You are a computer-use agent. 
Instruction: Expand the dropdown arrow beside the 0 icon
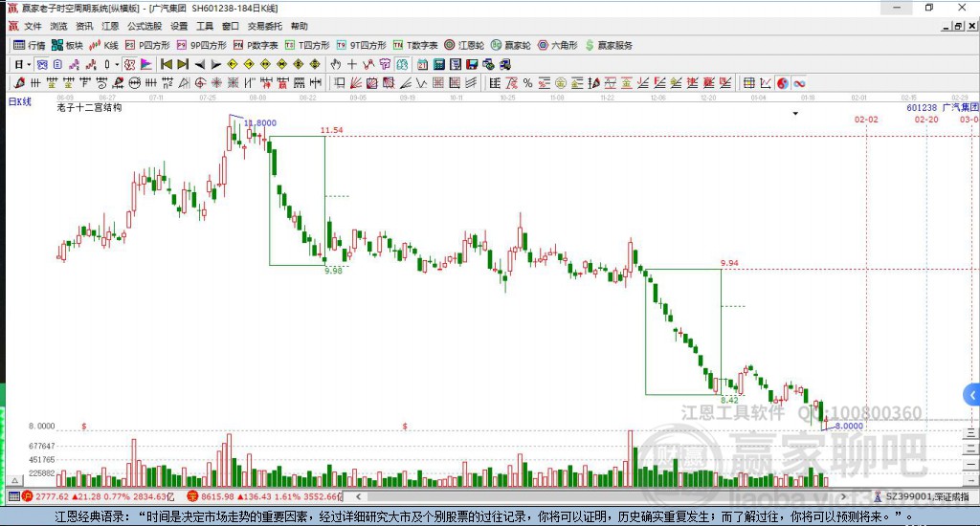(x=116, y=64)
